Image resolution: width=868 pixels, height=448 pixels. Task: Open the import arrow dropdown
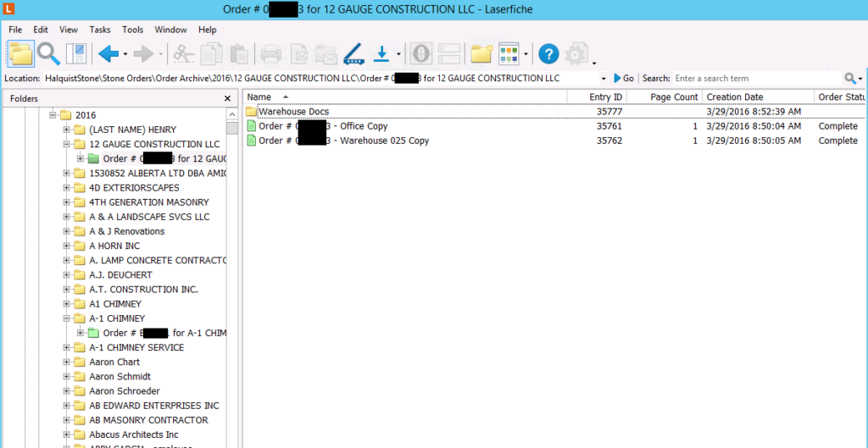coord(398,54)
